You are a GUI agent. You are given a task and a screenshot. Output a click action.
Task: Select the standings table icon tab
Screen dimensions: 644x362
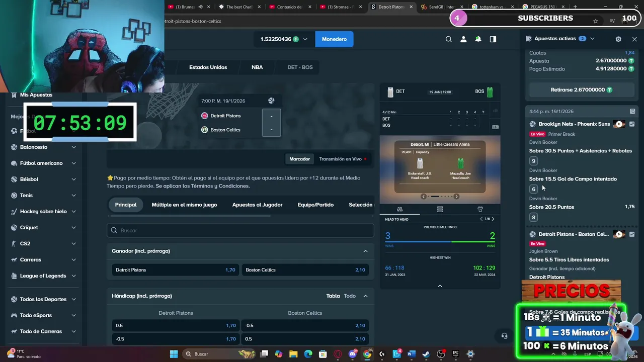pyautogui.click(x=440, y=209)
